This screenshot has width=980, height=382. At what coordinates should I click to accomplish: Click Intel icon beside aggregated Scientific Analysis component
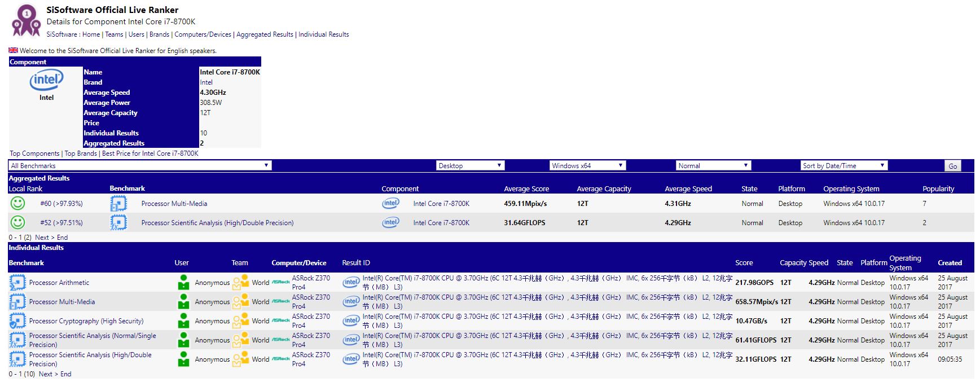tap(390, 223)
